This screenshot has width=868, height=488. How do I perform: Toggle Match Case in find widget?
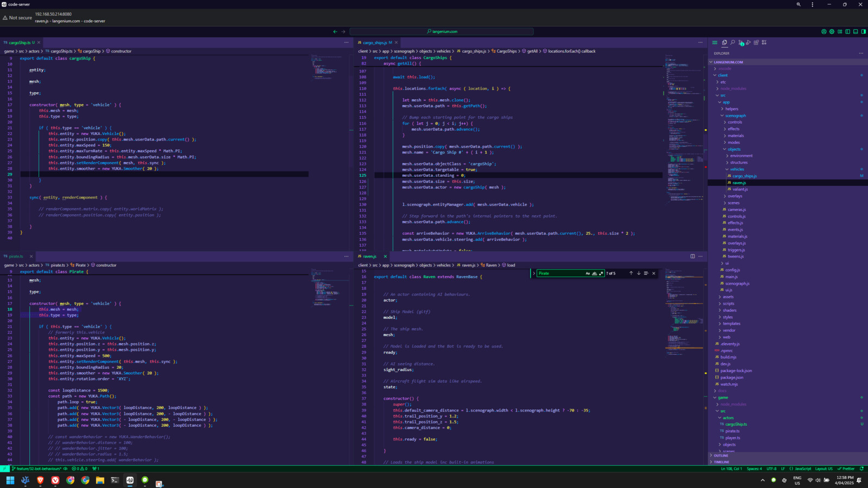[588, 273]
